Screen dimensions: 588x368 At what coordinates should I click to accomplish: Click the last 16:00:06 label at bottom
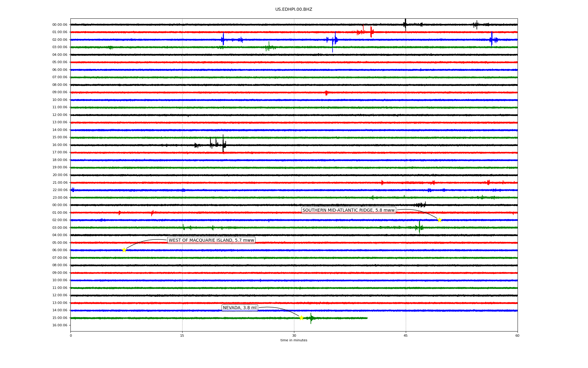60,325
